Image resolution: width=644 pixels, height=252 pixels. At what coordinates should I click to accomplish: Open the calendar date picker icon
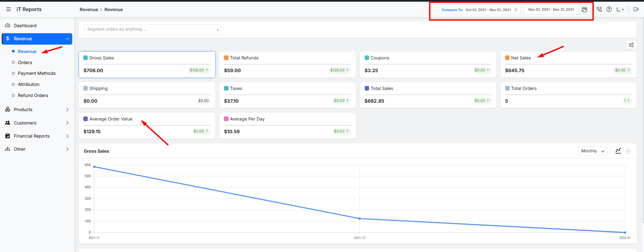point(585,10)
